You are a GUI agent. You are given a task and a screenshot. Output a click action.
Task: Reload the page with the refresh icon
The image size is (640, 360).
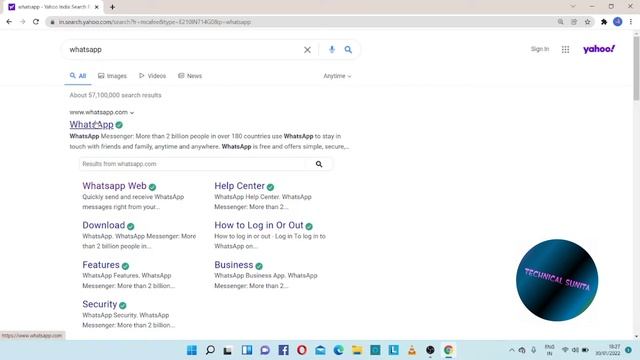click(36, 22)
